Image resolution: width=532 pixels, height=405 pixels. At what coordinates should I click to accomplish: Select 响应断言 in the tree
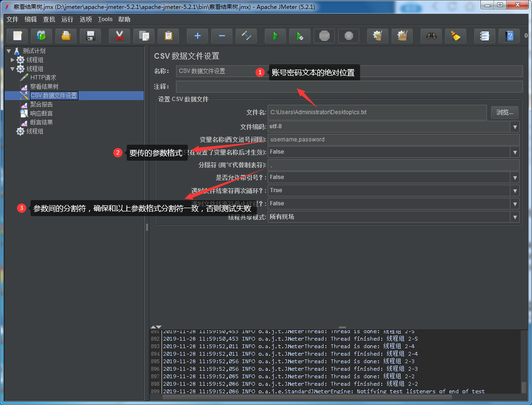41,113
